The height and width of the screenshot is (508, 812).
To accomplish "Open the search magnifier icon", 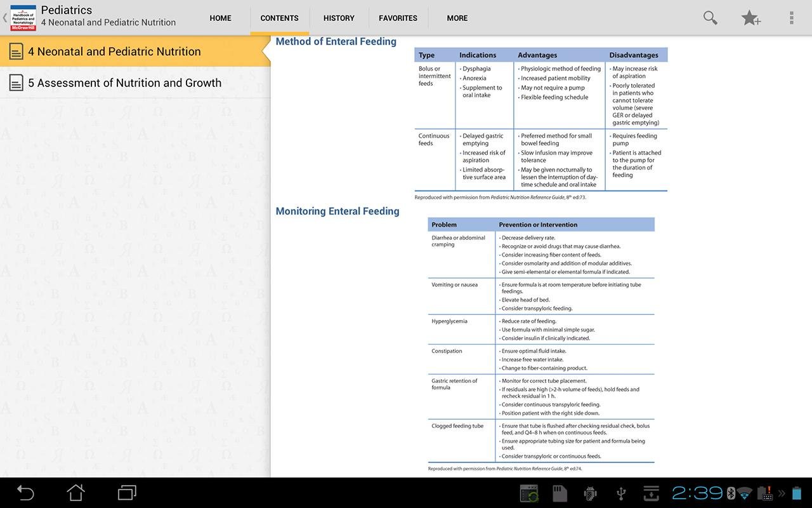I will pos(710,18).
